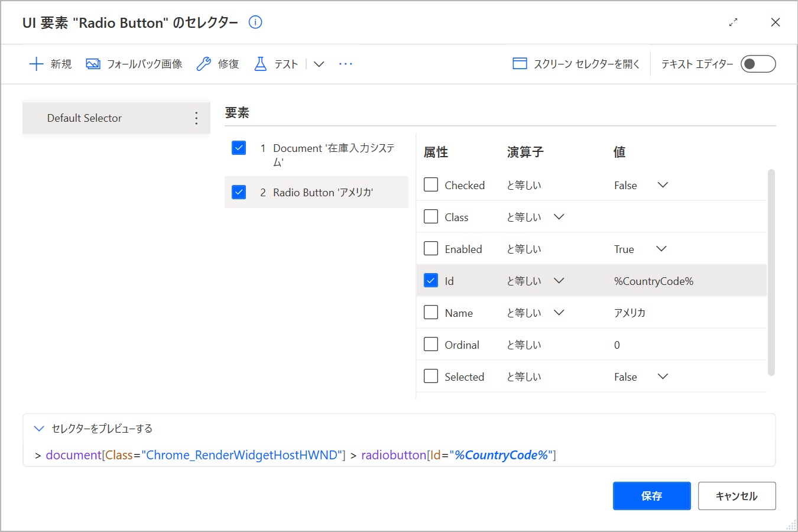
Task: Enable the Checked attribute checkbox
Action: tap(431, 185)
